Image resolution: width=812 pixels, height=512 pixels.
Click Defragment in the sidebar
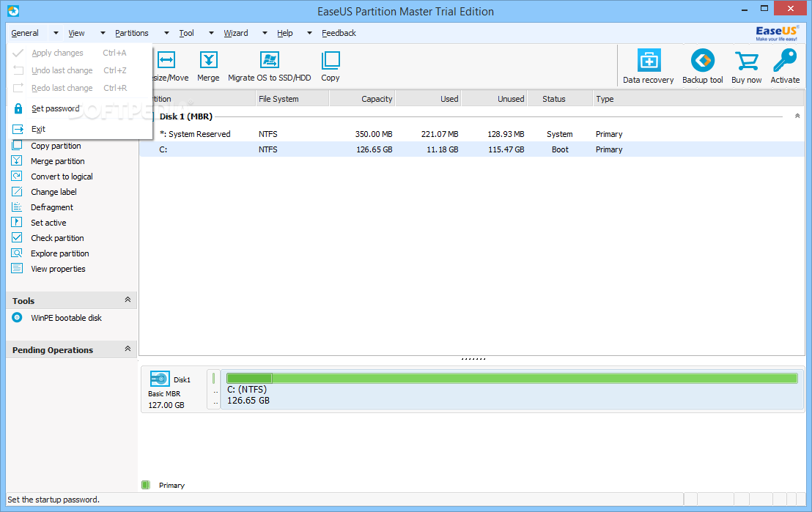pos(52,207)
